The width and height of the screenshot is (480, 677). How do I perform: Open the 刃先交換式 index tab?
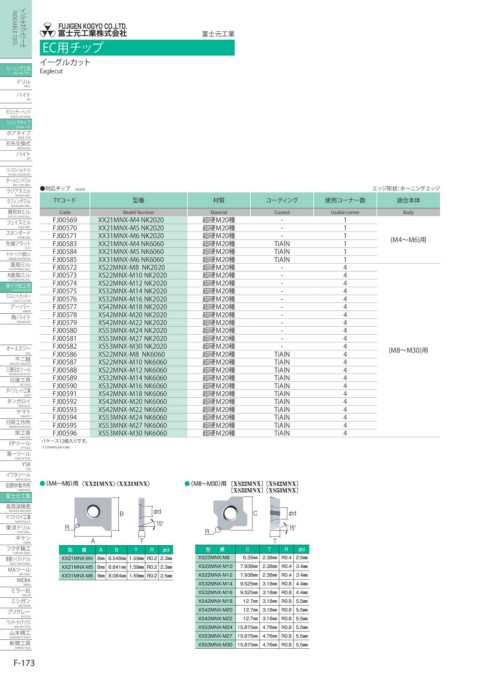(18, 145)
